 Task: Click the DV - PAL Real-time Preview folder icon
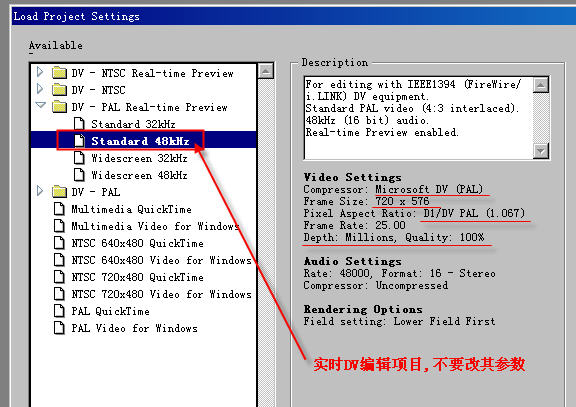(x=59, y=107)
